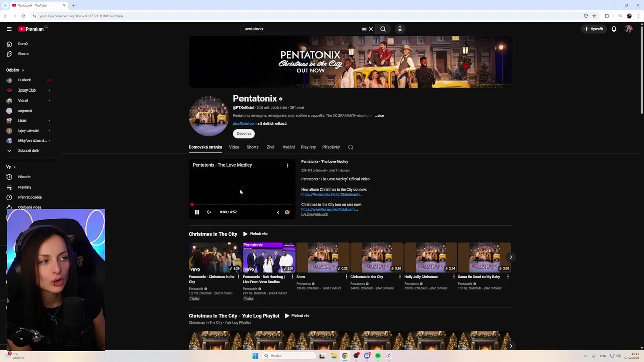Expand the Vy section arrow
This screenshot has width=644, height=362.
click(x=15, y=167)
